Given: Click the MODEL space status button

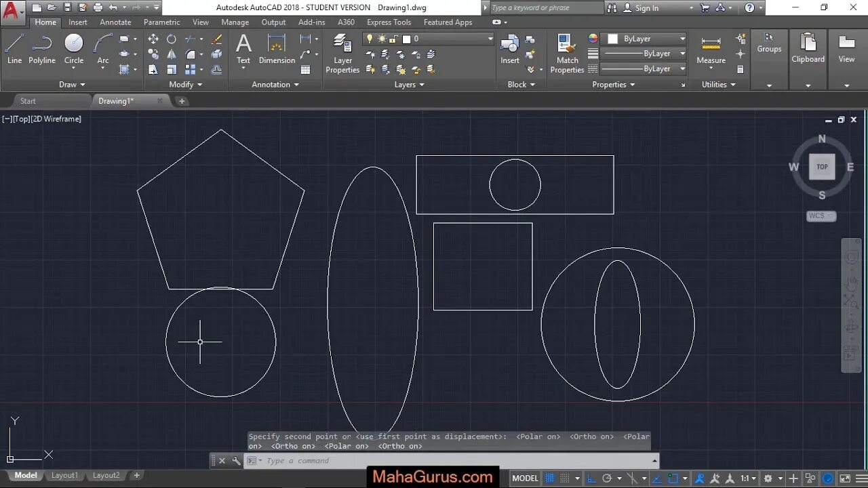Looking at the screenshot, I should (x=526, y=478).
